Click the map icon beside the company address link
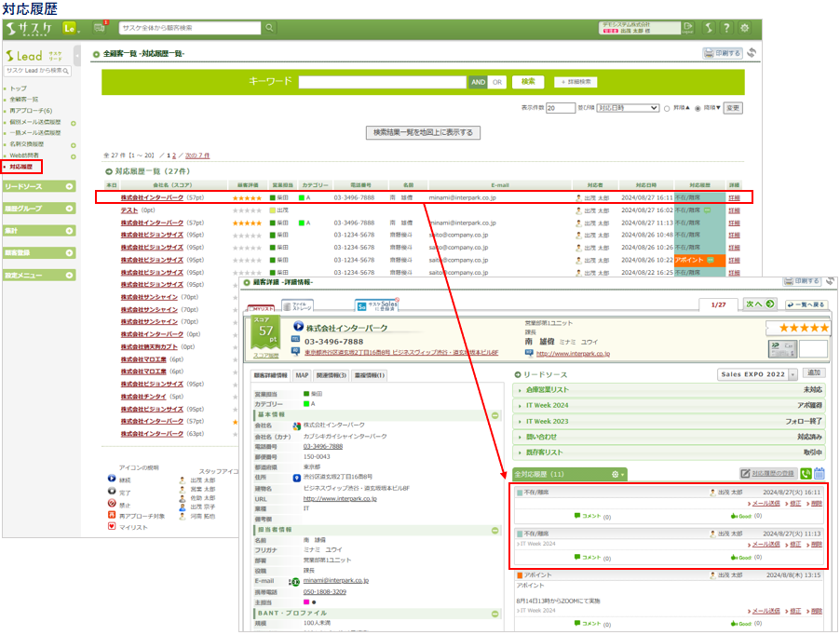 point(296,351)
